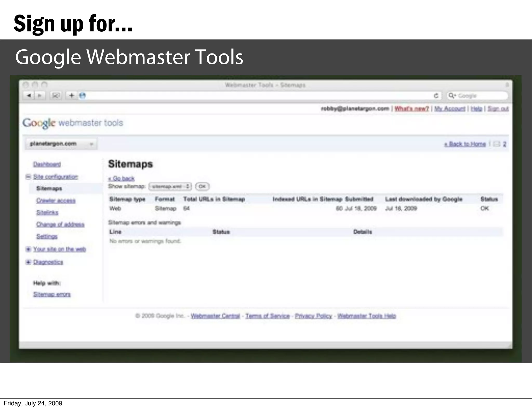Click the Go back link
Image resolution: width=532 pixels, height=409 pixels.
click(121, 178)
